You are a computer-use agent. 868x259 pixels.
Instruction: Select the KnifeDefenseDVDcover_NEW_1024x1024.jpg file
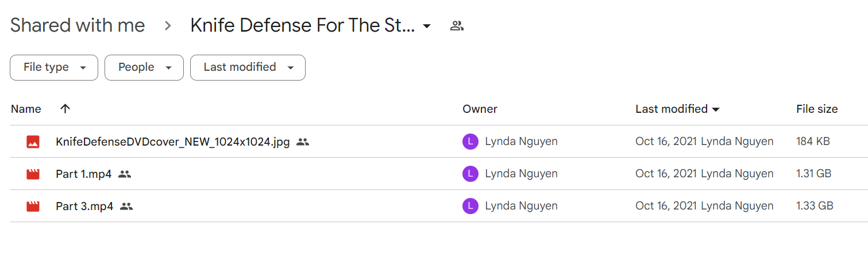point(173,142)
